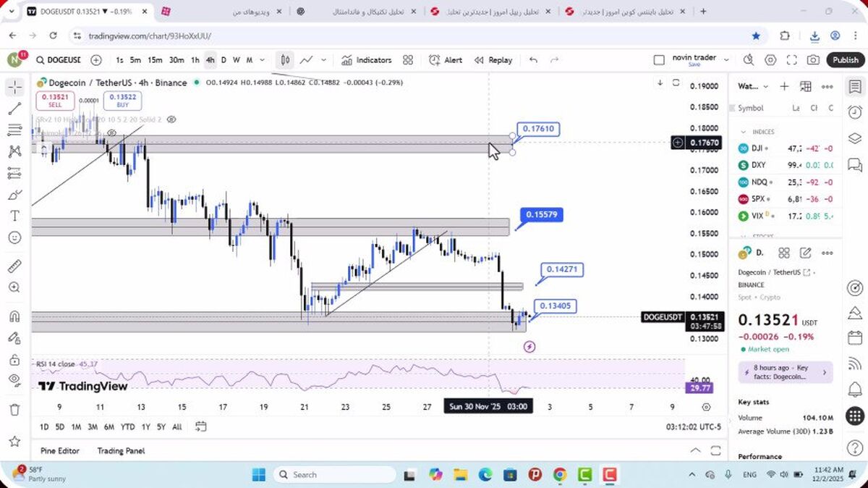Expand the chart style dropdown arrow
The height and width of the screenshot is (488, 868).
(x=323, y=60)
